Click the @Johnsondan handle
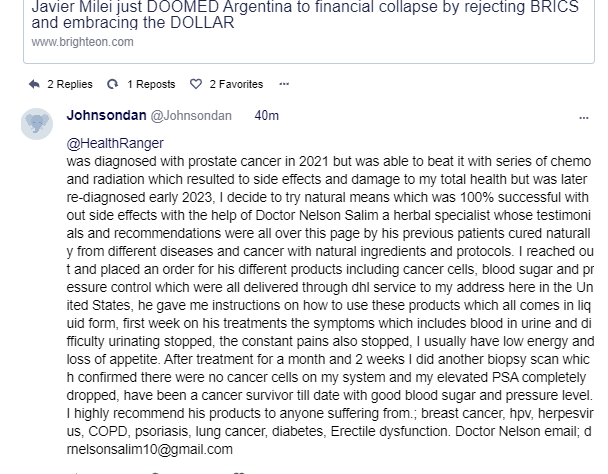Screen dimensions: 608x474 pyautogui.click(x=190, y=116)
